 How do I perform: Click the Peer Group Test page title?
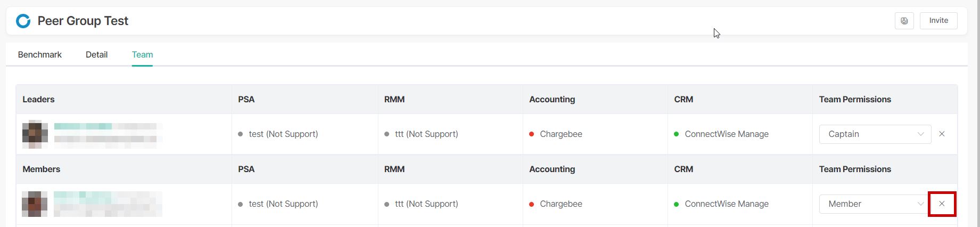point(83,21)
